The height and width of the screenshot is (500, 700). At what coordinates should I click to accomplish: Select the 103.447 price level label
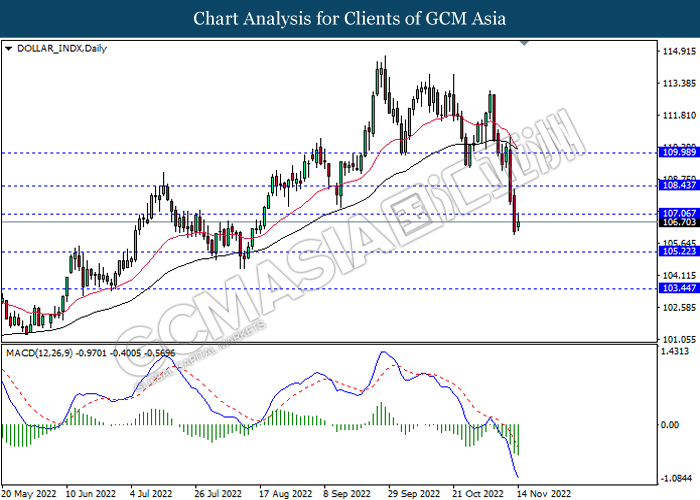pyautogui.click(x=679, y=288)
